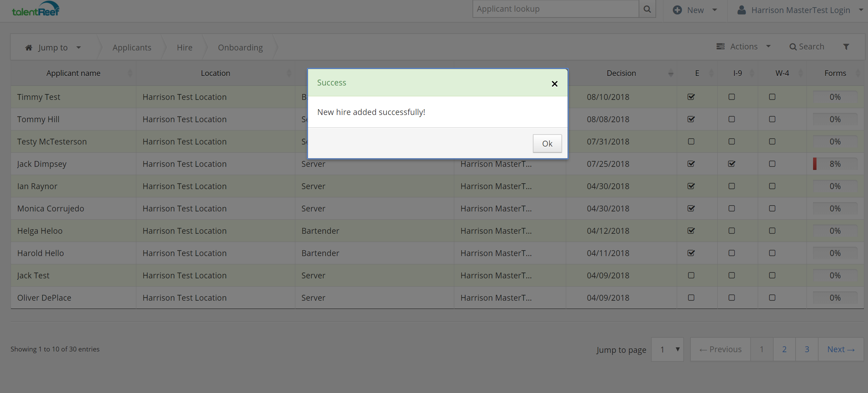Click the plus icon beside New
The image size is (868, 393).
677,10
